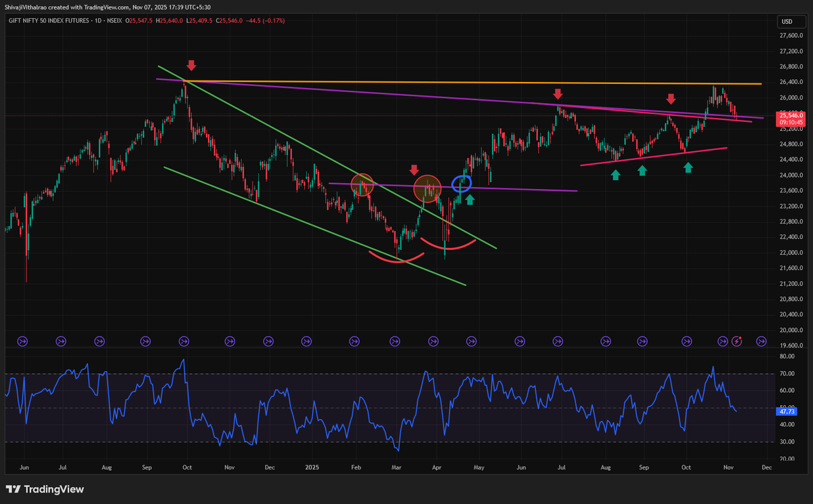Viewport: 813px width, 504px height.
Task: Click the rollover marker above the Mar label
Action: [396, 341]
